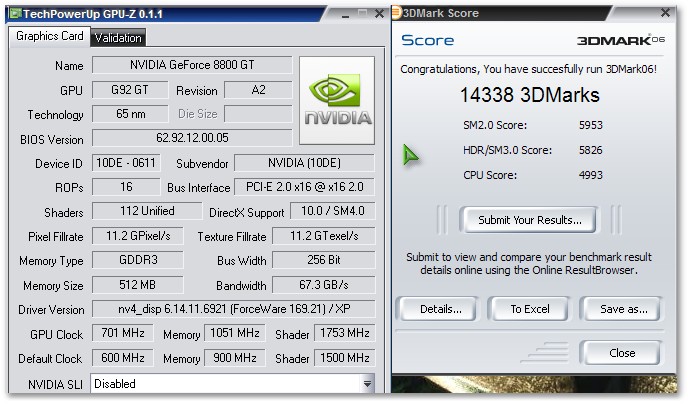Click the Pixel Fillrate field 11.2 GPixel/s
The height and width of the screenshot is (404, 688).
138,236
